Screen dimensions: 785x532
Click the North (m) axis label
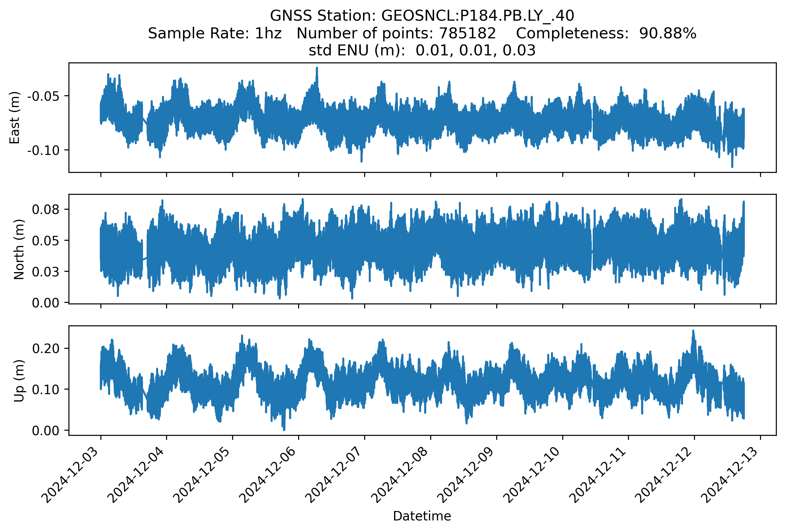[x=19, y=249]
